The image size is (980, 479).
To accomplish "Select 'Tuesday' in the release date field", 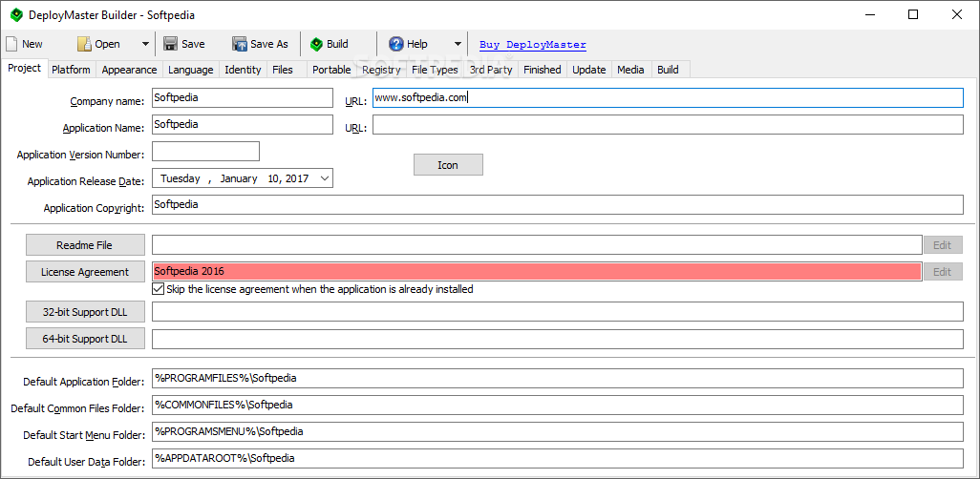I will pyautogui.click(x=180, y=178).
